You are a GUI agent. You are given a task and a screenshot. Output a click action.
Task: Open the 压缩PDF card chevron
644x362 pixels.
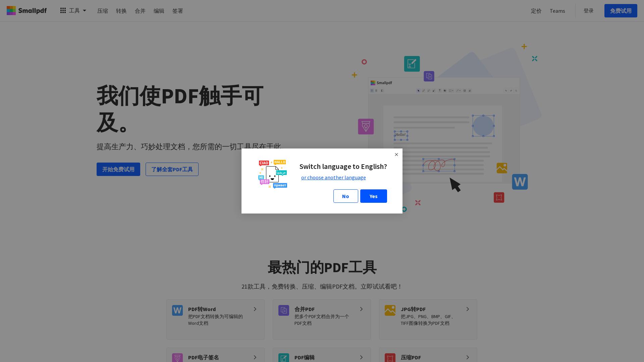pos(468,357)
